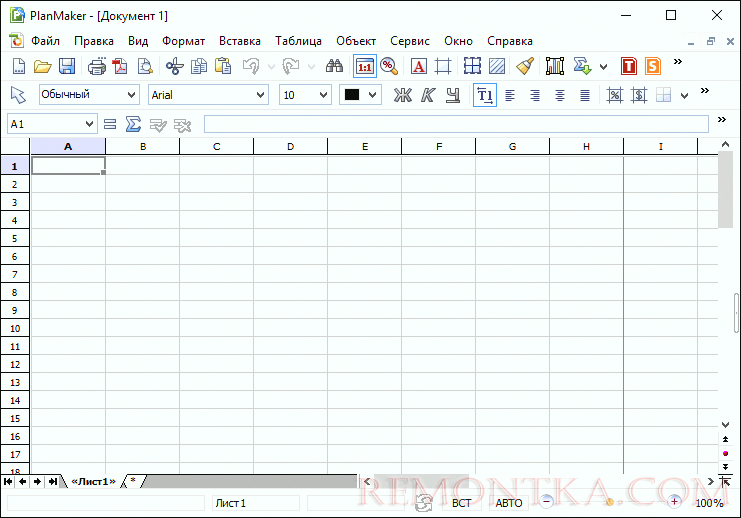This screenshot has width=741, height=518.
Task: Click the АВТО calculation mode indicator
Action: coord(508,503)
